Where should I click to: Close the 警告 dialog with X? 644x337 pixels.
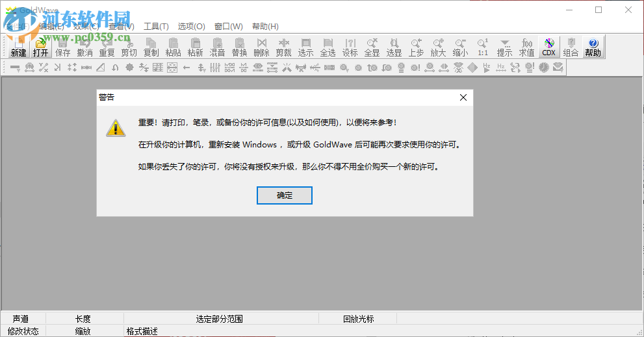[463, 97]
